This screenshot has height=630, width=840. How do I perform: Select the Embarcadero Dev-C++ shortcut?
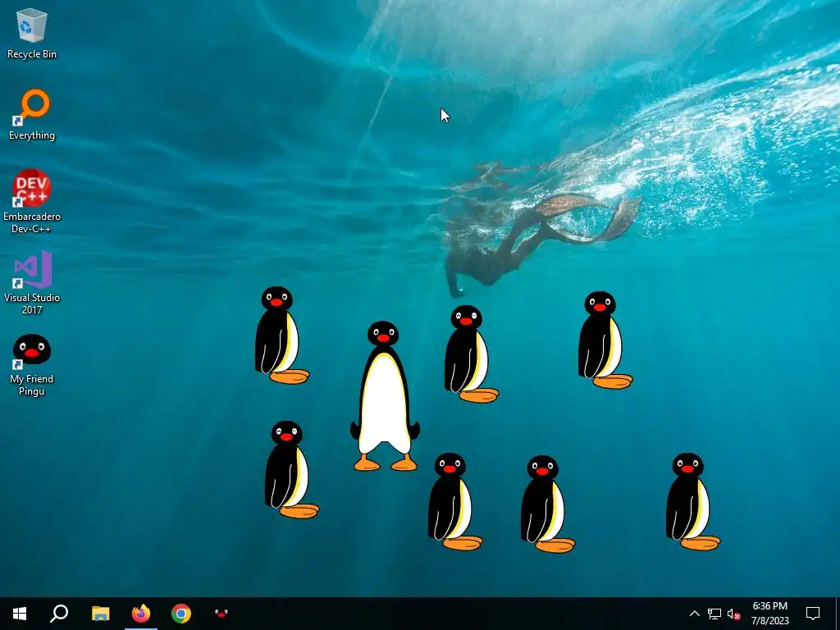pos(32,201)
